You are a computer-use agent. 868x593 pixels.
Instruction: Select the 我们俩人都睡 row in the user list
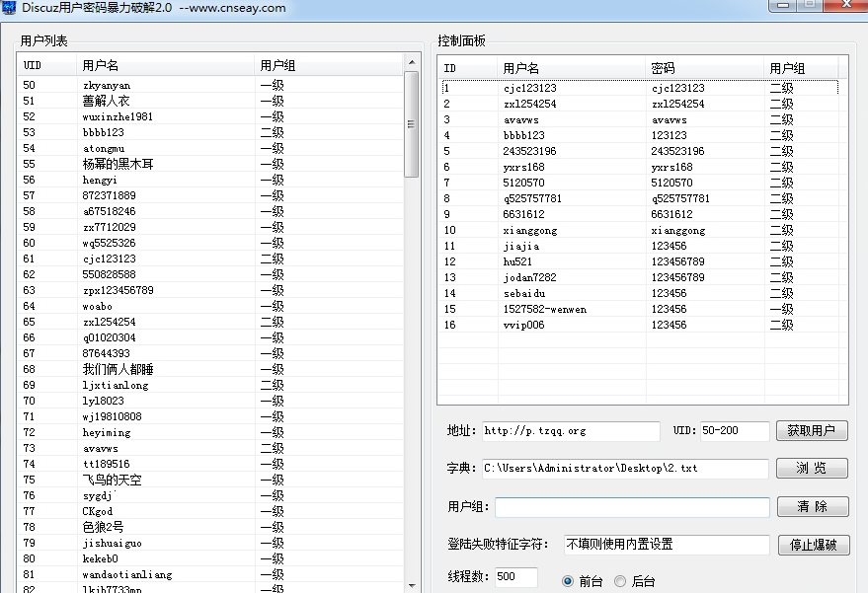click(x=210, y=369)
